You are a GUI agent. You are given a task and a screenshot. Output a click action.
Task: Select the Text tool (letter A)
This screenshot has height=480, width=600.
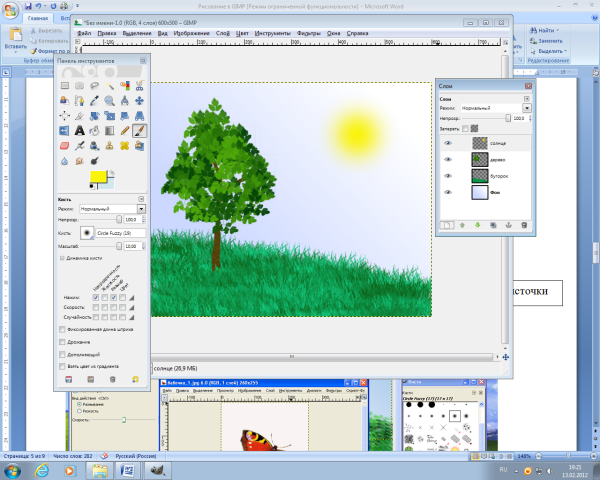(78, 130)
